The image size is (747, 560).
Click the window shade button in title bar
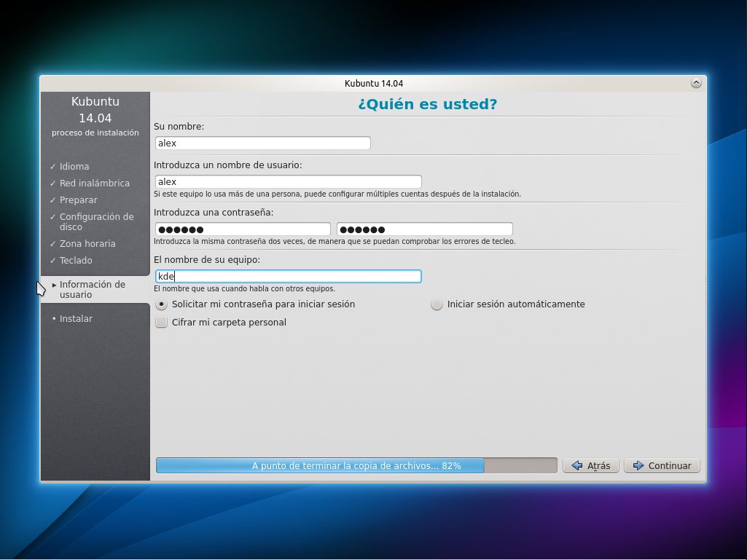pos(696,83)
